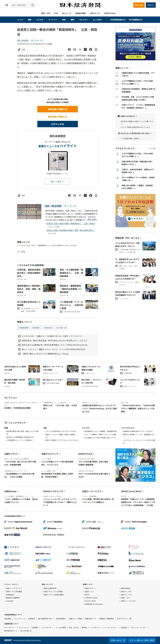
Task: Open the SAGAWA 医療材料輸送 ad banner
Action: 135,44
